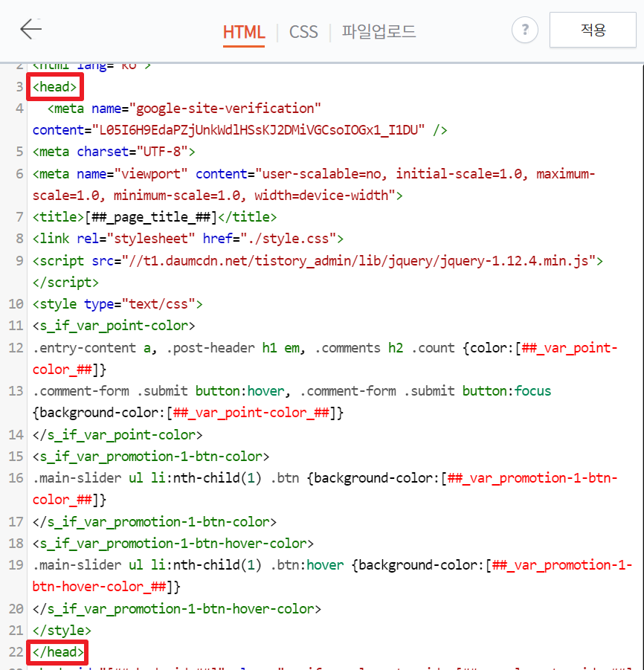Click the opening <s_if_var_promotion-1-btn-hover-color> tag
Viewport: 644px width, 670px height.
click(173, 544)
